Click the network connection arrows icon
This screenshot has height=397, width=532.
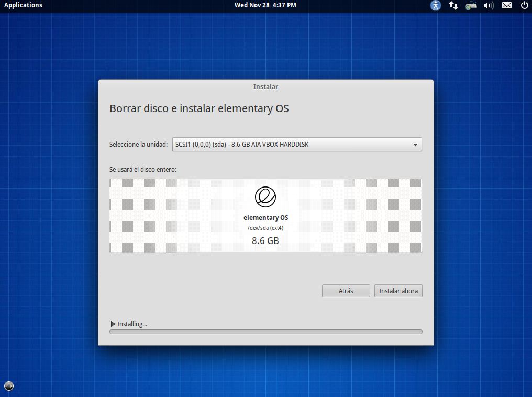click(x=453, y=5)
